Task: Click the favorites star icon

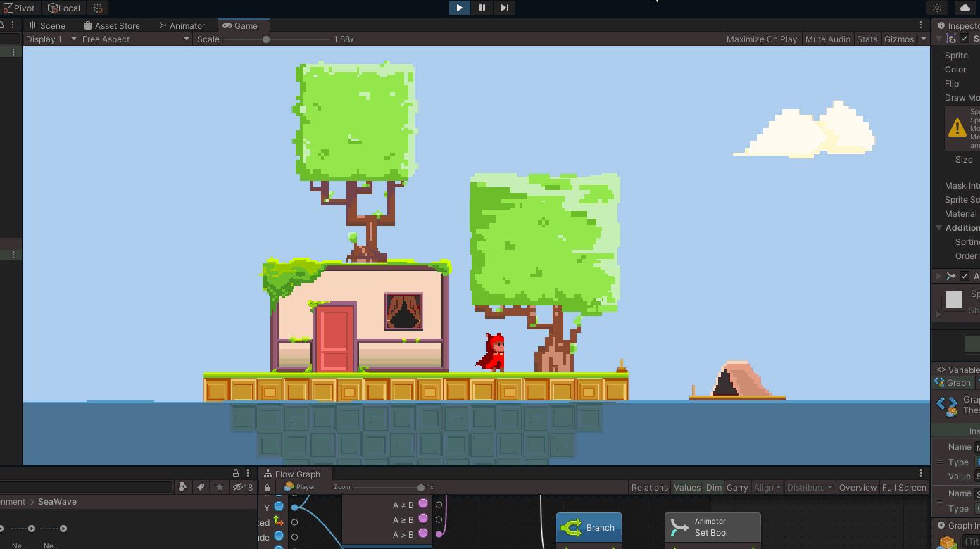Action: [x=220, y=487]
